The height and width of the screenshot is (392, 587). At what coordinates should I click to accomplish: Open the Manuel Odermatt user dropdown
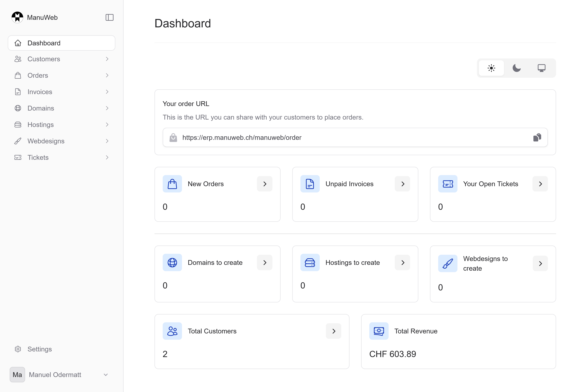coord(106,374)
